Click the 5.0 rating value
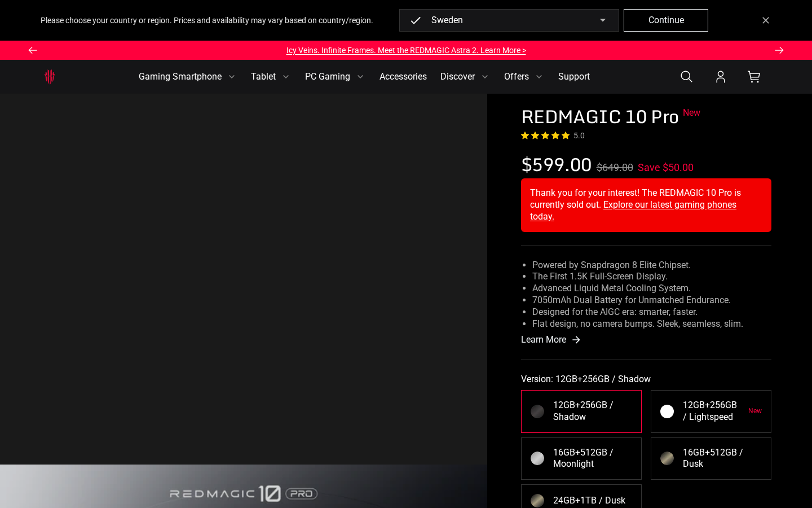 pyautogui.click(x=579, y=135)
